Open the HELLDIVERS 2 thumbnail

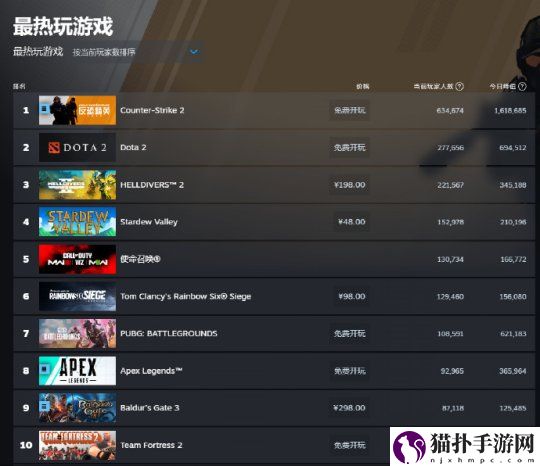[x=77, y=185]
